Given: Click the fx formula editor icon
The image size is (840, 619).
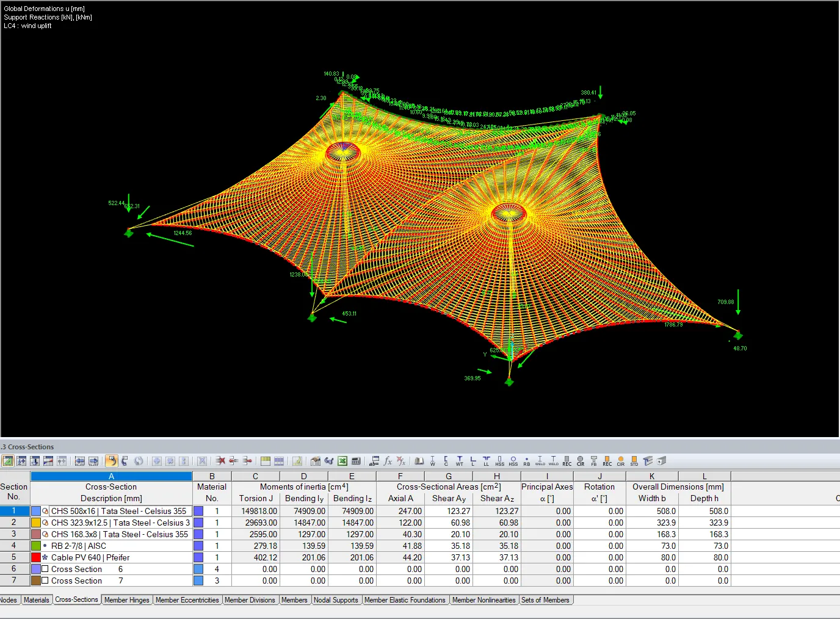Looking at the screenshot, I should point(388,461).
